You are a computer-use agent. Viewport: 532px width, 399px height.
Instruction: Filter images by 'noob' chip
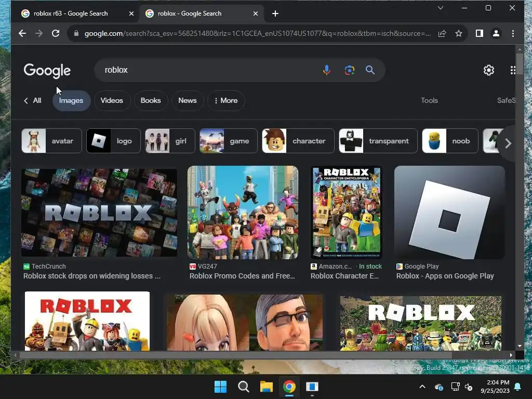pos(450,141)
